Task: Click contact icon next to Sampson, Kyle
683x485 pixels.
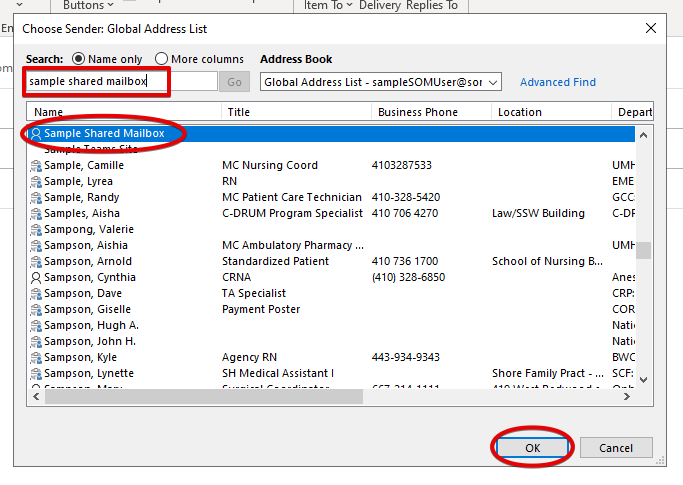Action: (36, 357)
